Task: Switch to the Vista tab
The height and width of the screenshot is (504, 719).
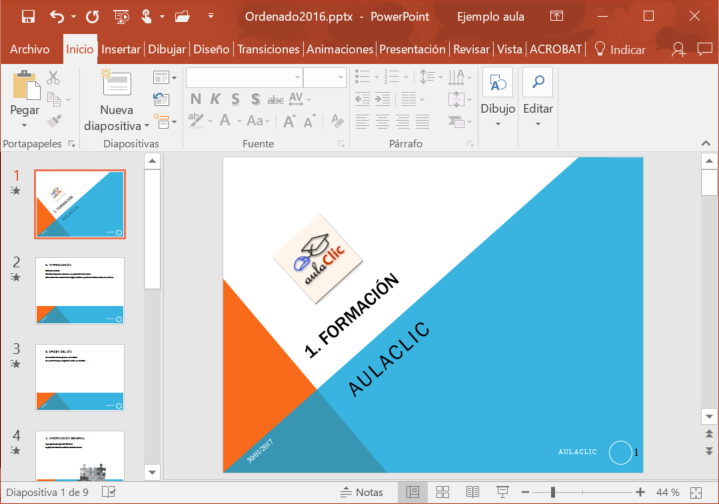Action: tap(509, 49)
